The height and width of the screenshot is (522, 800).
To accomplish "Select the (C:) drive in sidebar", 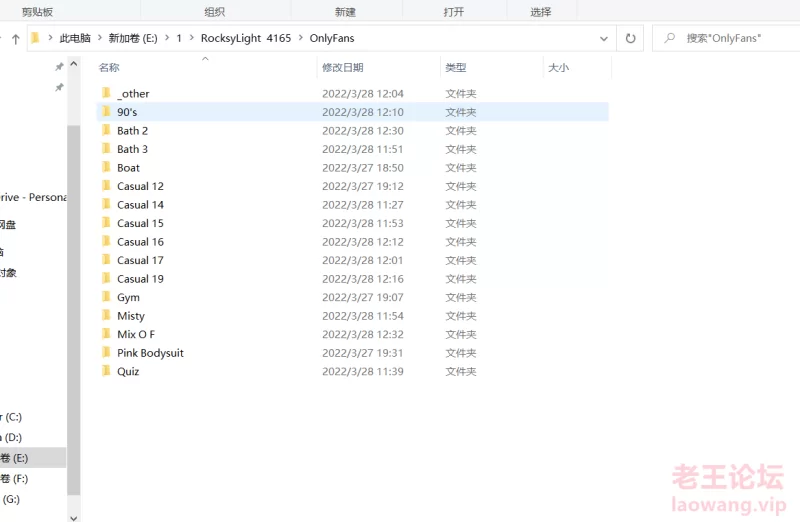I will 11,417.
